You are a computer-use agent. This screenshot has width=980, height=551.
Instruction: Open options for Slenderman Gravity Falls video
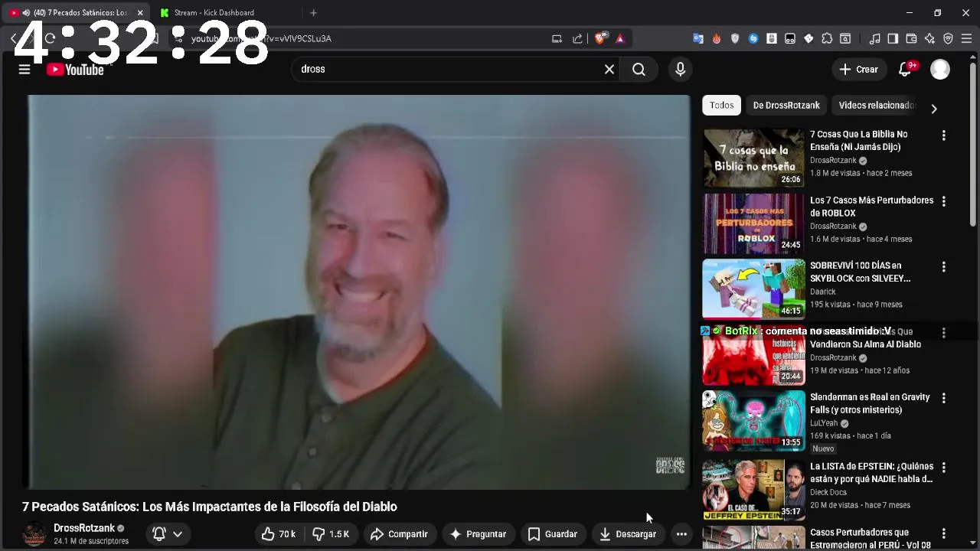coord(943,398)
